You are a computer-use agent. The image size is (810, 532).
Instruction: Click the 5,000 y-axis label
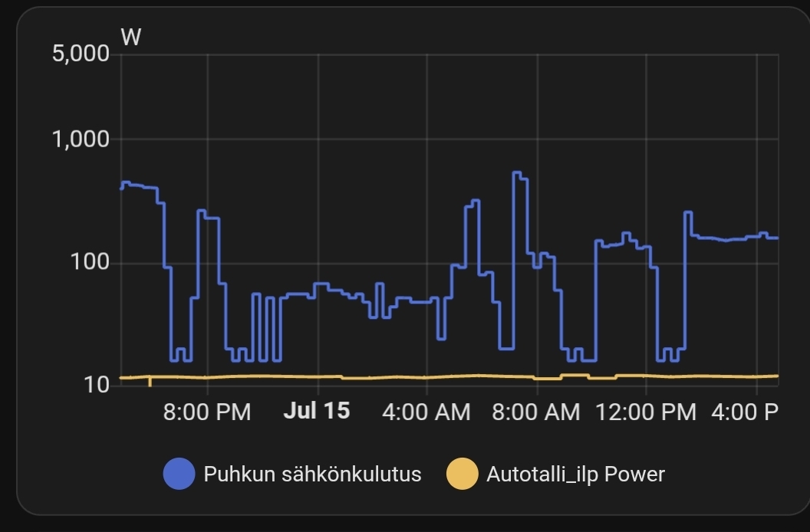81,54
